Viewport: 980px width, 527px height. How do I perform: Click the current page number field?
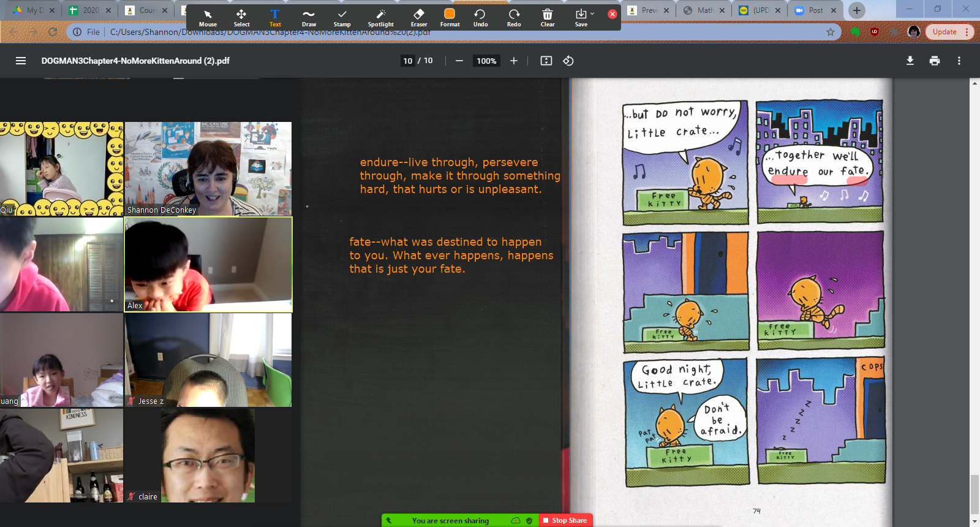(408, 61)
